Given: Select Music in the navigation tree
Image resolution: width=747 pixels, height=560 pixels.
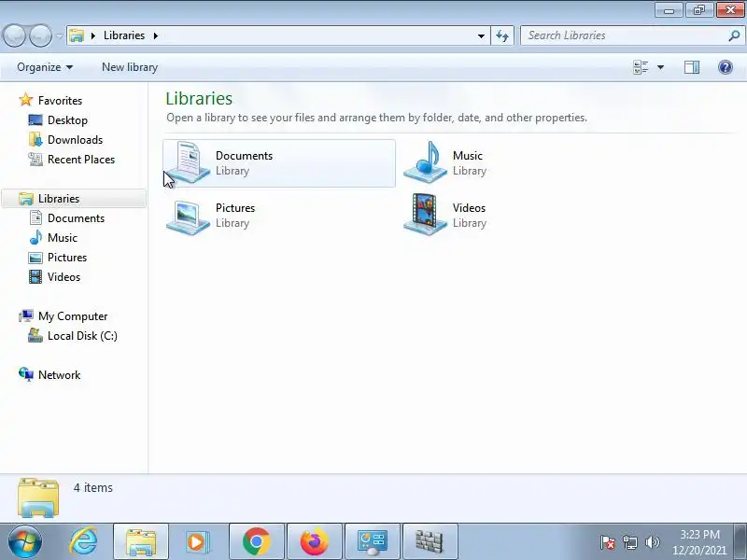Looking at the screenshot, I should [x=63, y=238].
